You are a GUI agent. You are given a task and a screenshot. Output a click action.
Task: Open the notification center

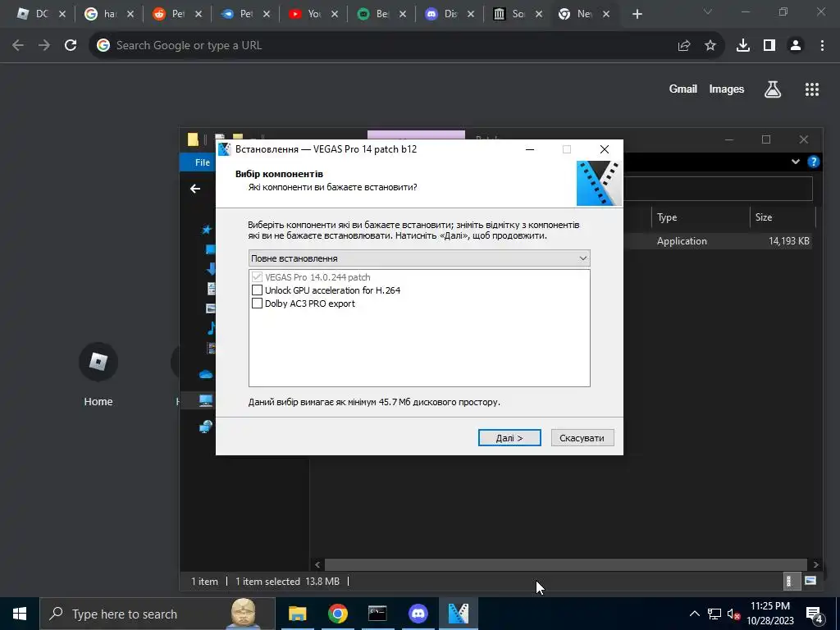pos(815,614)
